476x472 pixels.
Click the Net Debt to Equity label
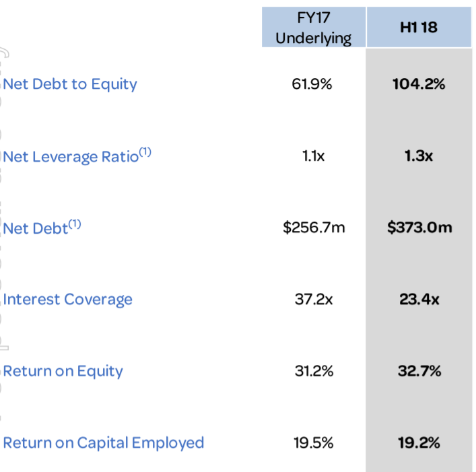click(x=70, y=84)
